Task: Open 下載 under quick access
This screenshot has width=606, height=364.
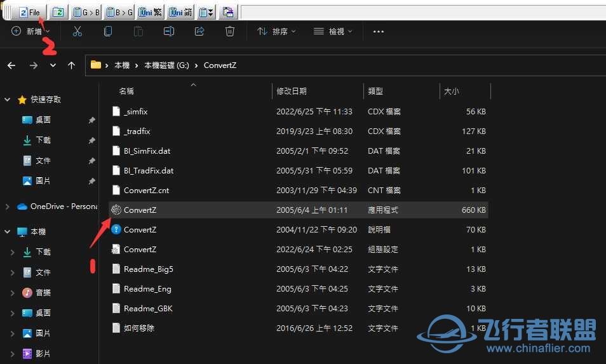Action: coord(43,140)
